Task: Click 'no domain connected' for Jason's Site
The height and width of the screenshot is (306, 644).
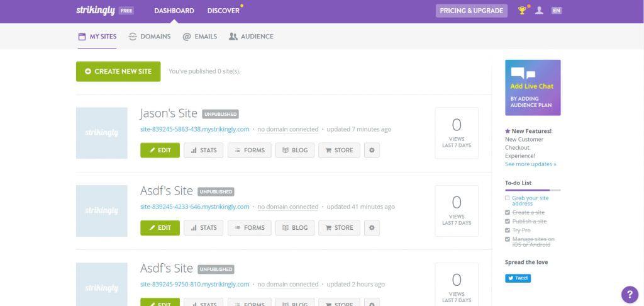Action: tap(288, 129)
